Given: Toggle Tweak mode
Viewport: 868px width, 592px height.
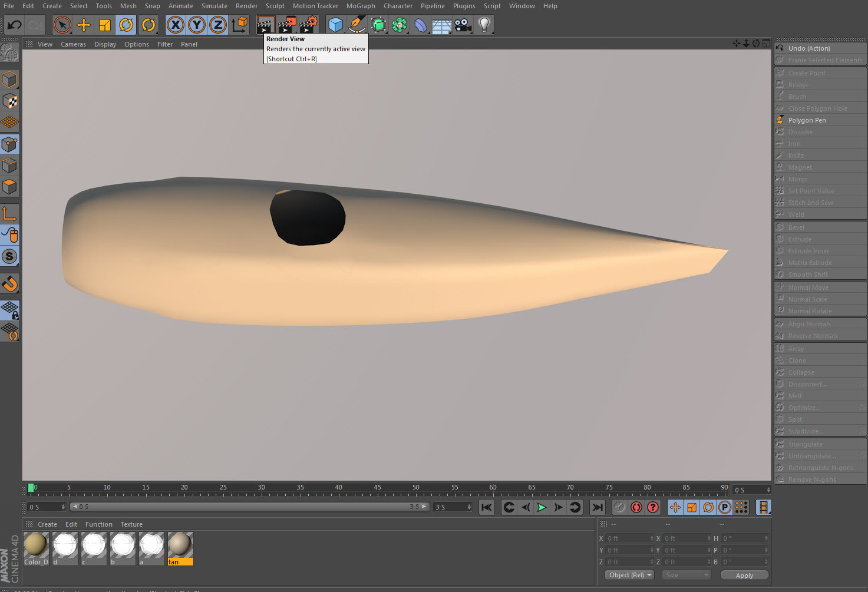Looking at the screenshot, I should pyautogui.click(x=10, y=235).
